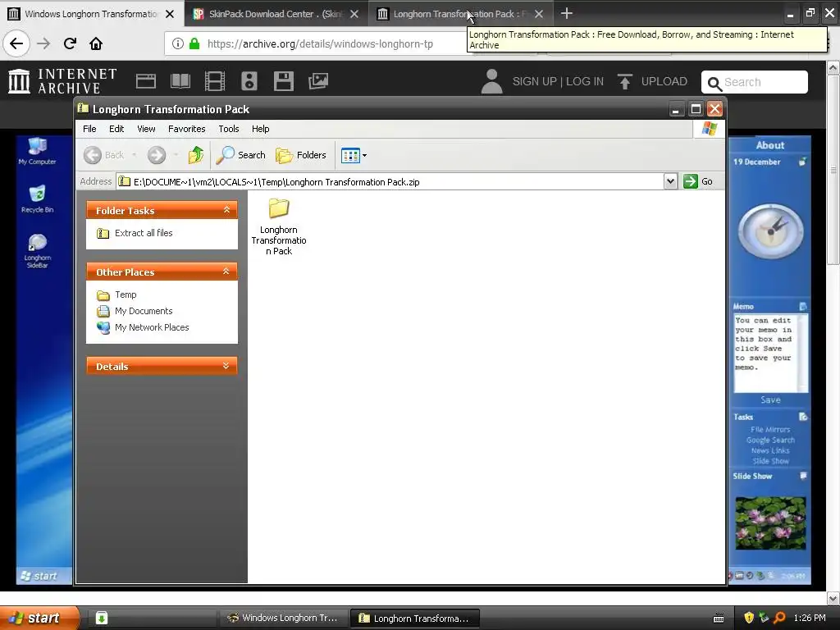Click the page vertical scrollbar down arrow
Image resolution: width=840 pixels, height=630 pixels.
[x=833, y=598]
